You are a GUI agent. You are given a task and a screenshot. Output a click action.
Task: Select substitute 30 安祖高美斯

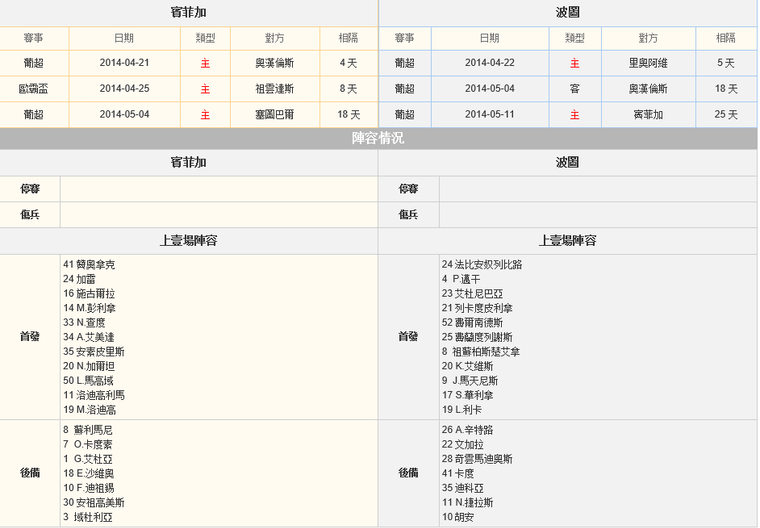pos(94,503)
